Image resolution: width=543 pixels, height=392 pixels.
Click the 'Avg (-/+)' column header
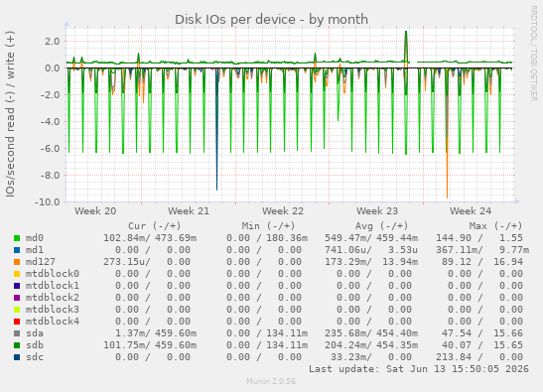pyautogui.click(x=381, y=226)
